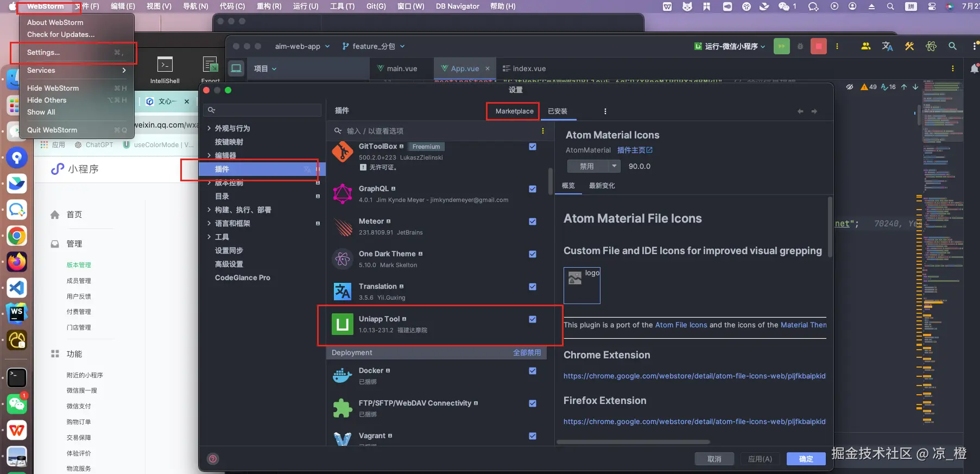Toggle the Uniapp Tool checkbox
This screenshot has height=474, width=980.
click(533, 319)
